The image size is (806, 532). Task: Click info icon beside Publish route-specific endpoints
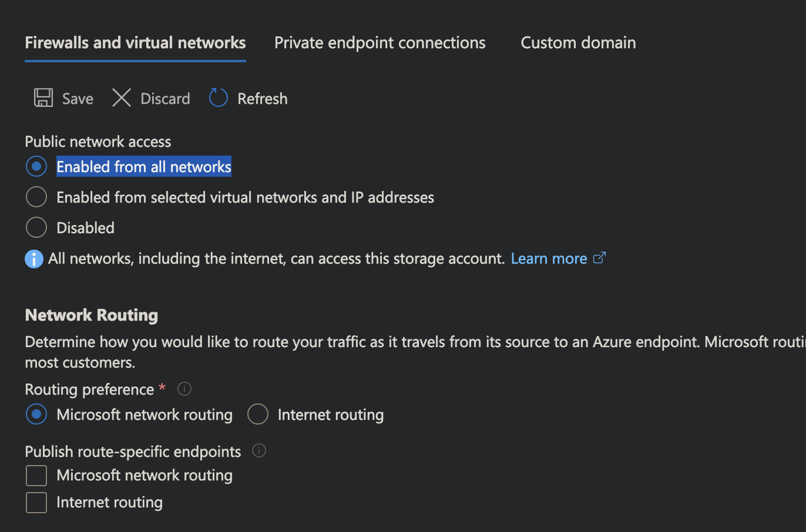coord(259,450)
